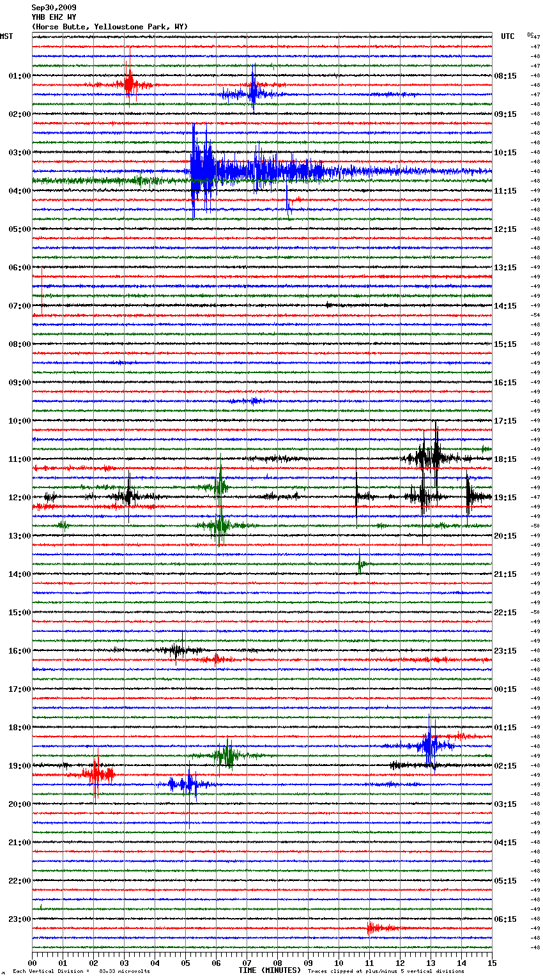Viewport: 543px width, 980px height.
Task: Select the 12:00 MST time label
Action: click(19, 498)
